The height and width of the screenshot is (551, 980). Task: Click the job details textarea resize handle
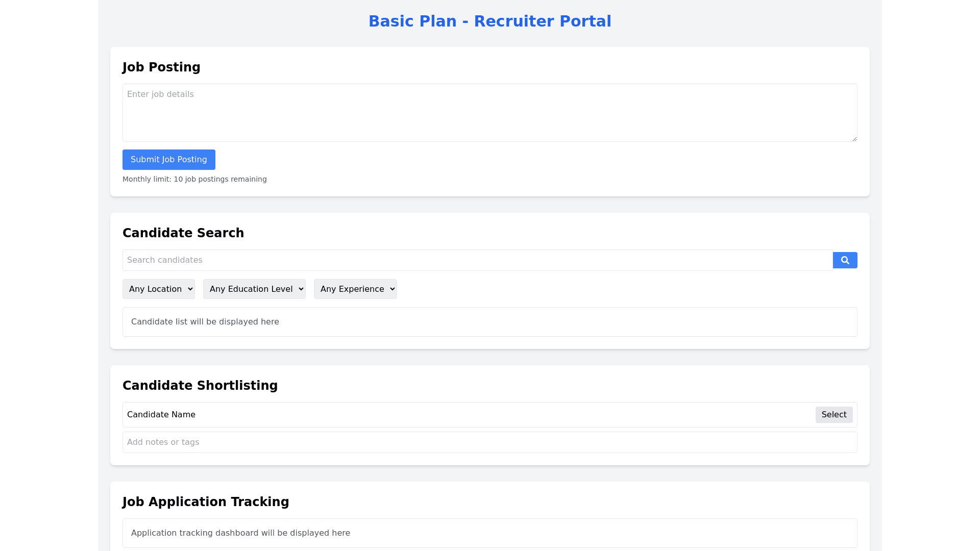tap(854, 138)
